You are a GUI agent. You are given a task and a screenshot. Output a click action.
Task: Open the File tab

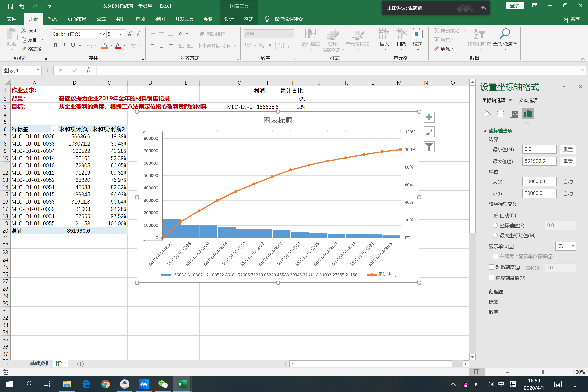(x=12, y=19)
